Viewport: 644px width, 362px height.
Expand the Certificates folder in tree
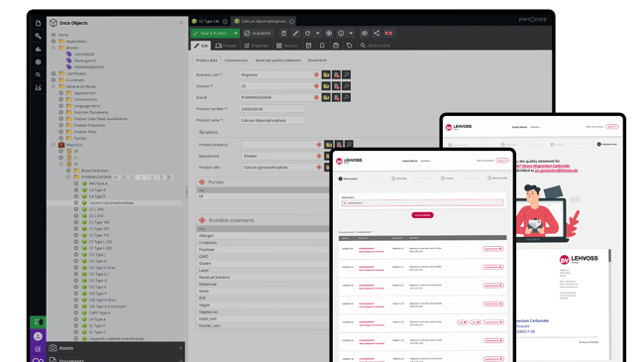tap(54, 73)
